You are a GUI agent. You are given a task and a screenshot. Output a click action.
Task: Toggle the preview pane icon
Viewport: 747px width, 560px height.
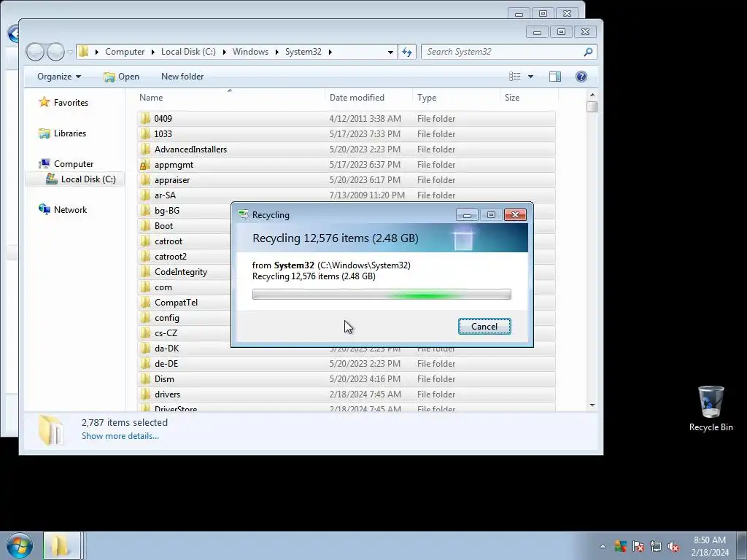tap(555, 76)
